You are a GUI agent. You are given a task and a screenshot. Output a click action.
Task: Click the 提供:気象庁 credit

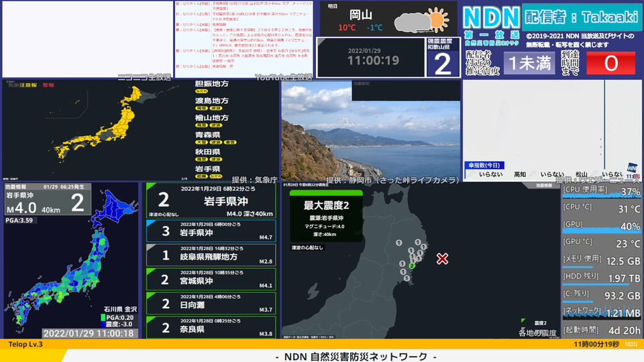[x=255, y=180]
